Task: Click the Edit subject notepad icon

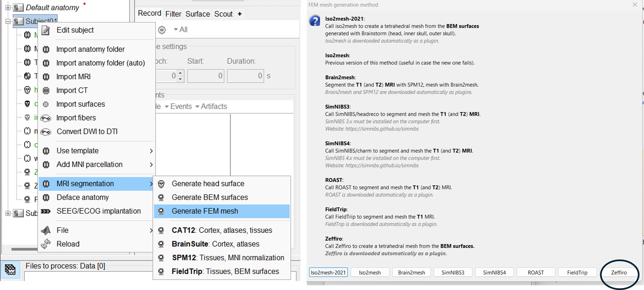Action: [x=45, y=30]
